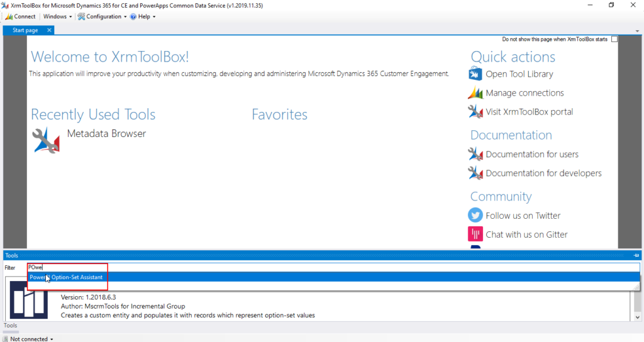Click the Configuration tools icon
644x342 pixels.
coord(81,16)
